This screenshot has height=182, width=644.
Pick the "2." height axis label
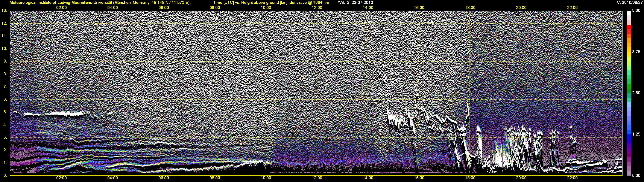tap(5, 150)
